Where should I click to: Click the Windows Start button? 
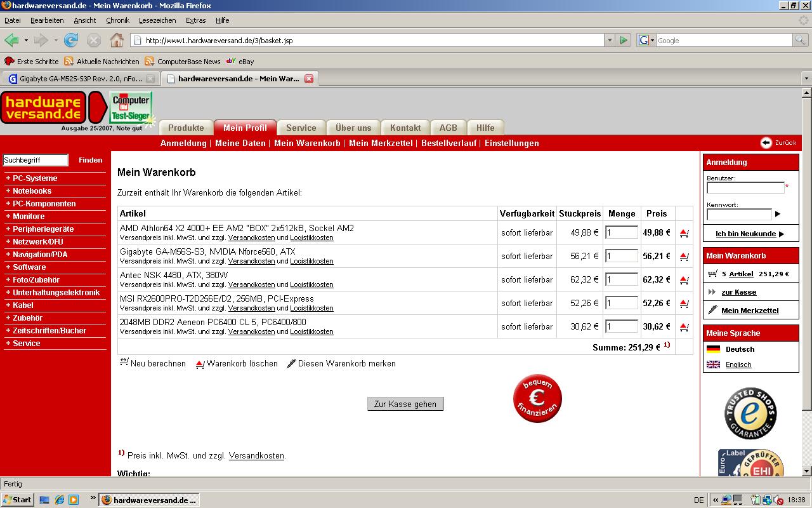click(17, 500)
